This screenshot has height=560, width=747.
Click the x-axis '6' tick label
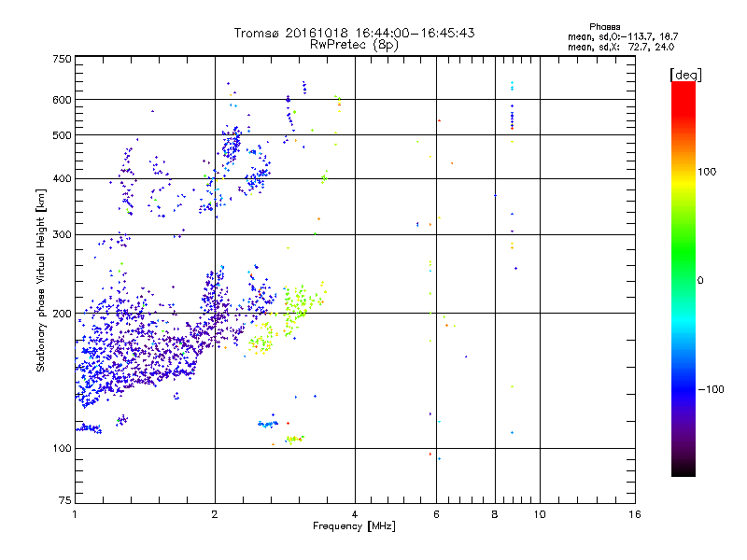[x=436, y=514]
